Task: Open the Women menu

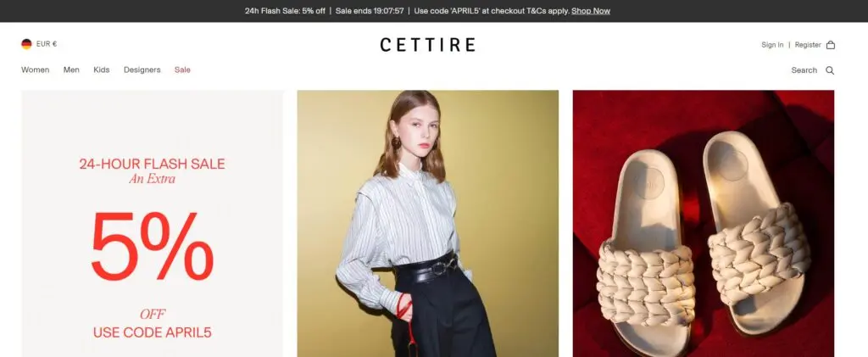Action: pyautogui.click(x=35, y=70)
